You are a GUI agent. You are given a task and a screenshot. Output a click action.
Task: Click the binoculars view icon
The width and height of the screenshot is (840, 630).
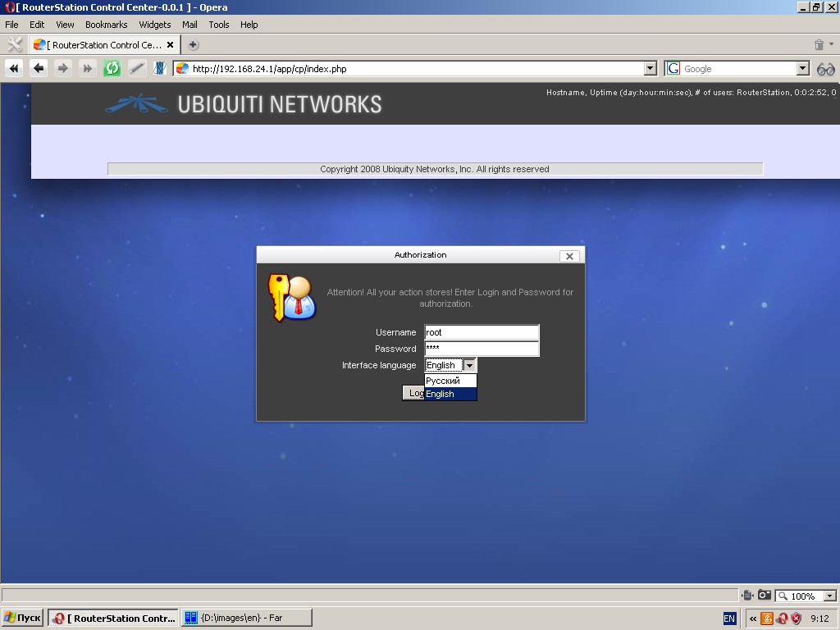pyautogui.click(x=825, y=69)
